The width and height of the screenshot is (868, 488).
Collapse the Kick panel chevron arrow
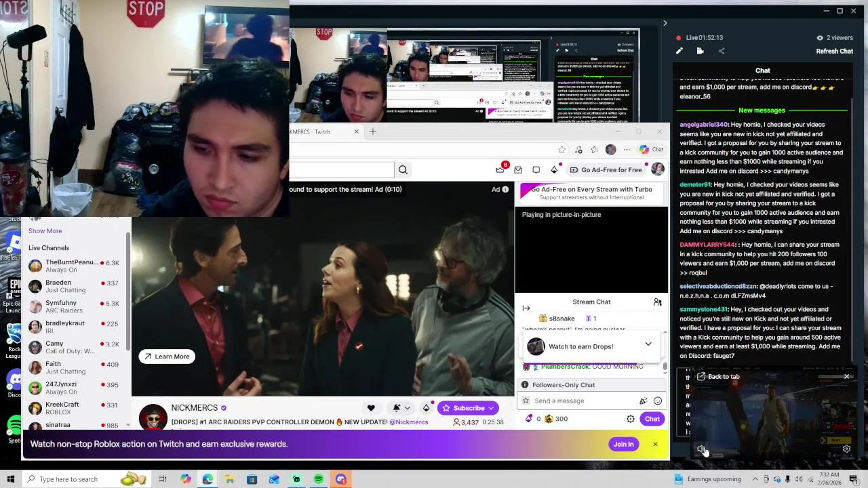coord(665,24)
